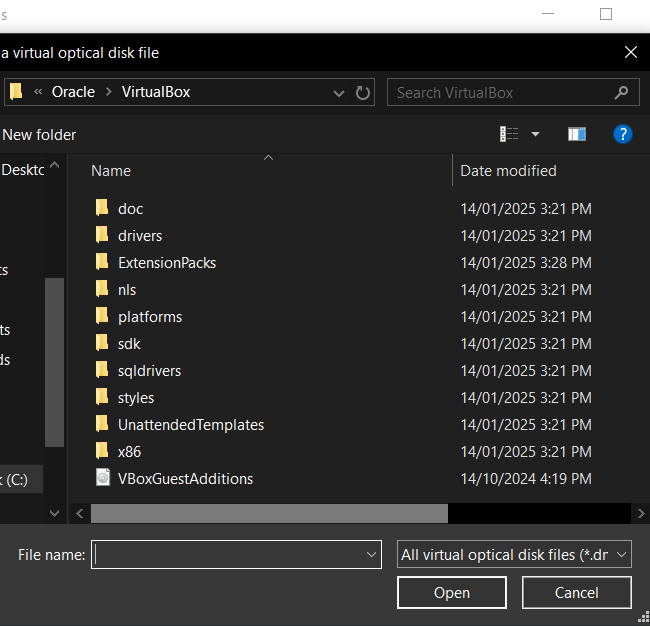Click the sdk folder icon
The image size is (650, 626).
tap(102, 342)
